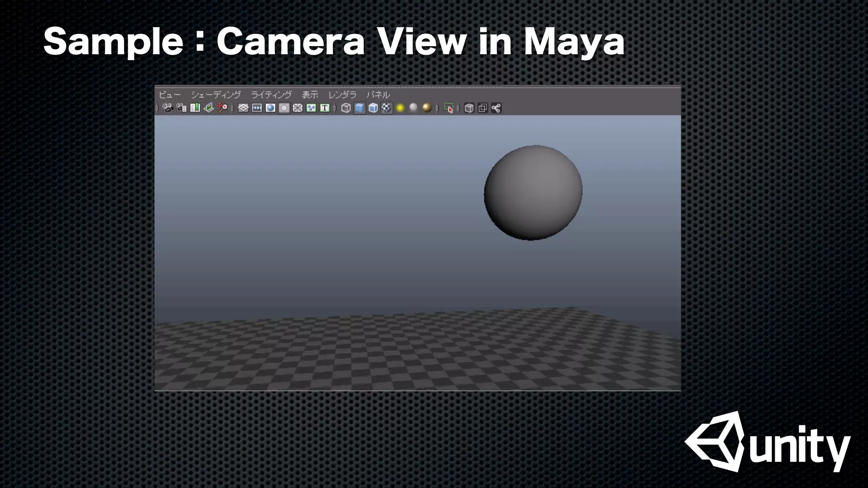
Task: Switch to Wireframe display icon
Action: (346, 108)
